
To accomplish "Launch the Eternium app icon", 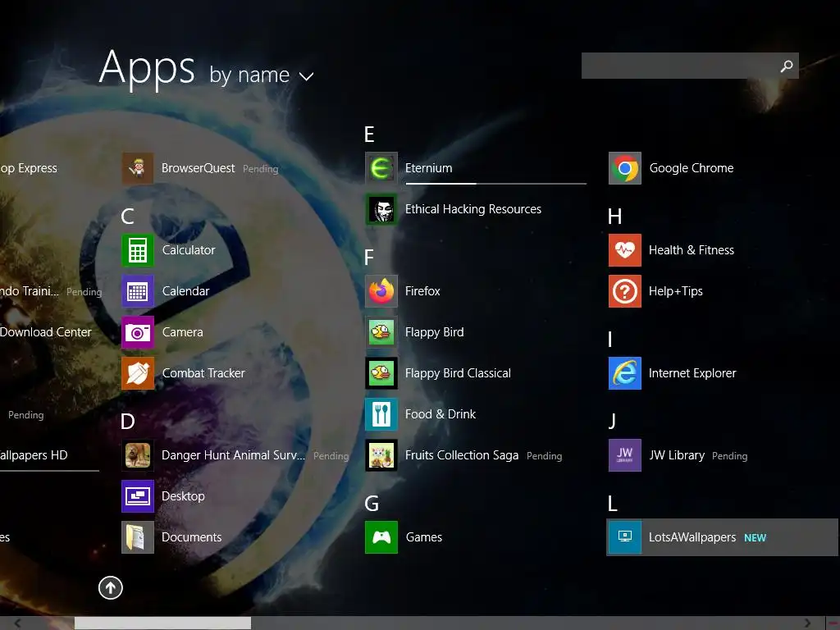I will click(x=381, y=168).
